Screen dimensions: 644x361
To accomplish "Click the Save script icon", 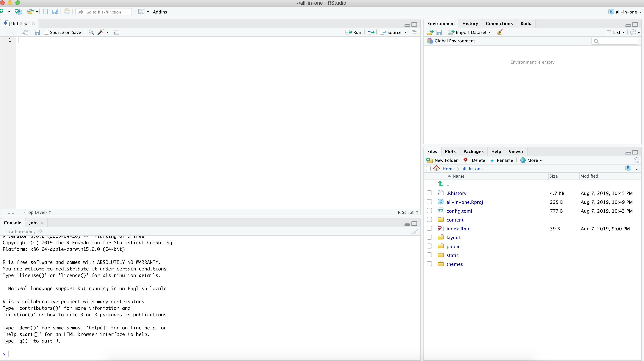I will [38, 32].
